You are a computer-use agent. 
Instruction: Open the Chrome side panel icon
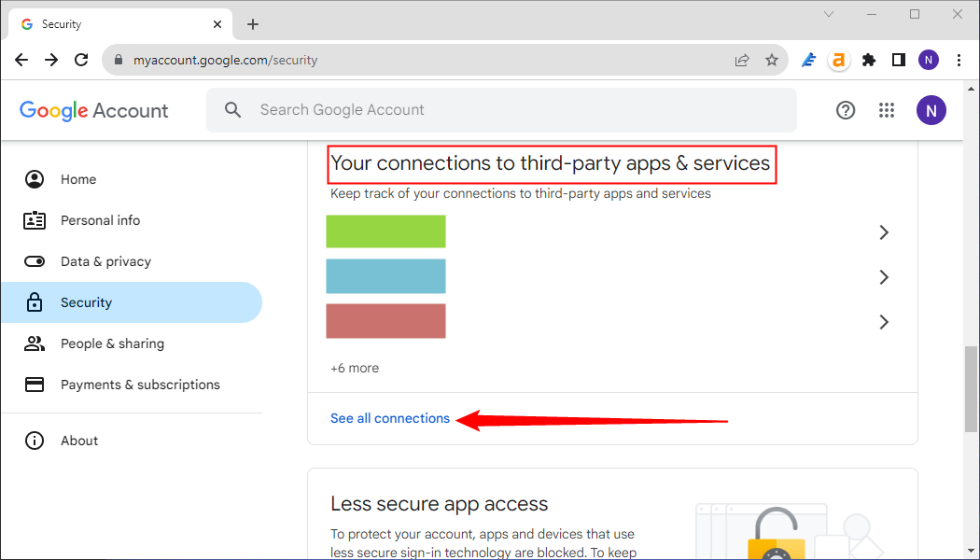[x=898, y=61]
